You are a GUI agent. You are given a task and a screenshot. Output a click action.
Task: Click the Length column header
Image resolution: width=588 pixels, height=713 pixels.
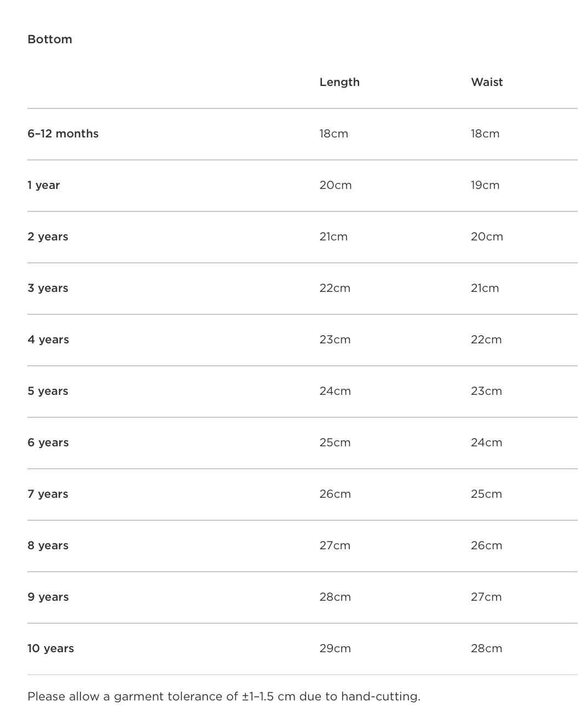339,82
